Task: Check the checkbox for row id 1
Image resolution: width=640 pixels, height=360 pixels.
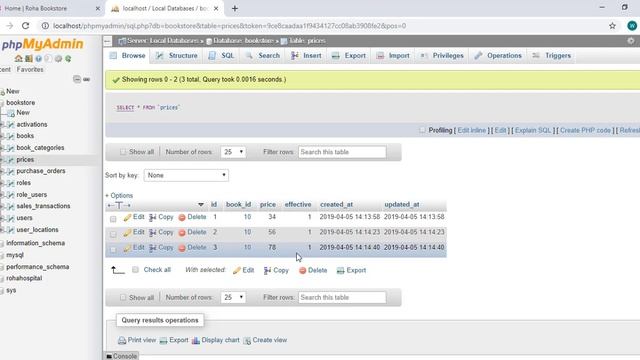Action: [x=113, y=219]
